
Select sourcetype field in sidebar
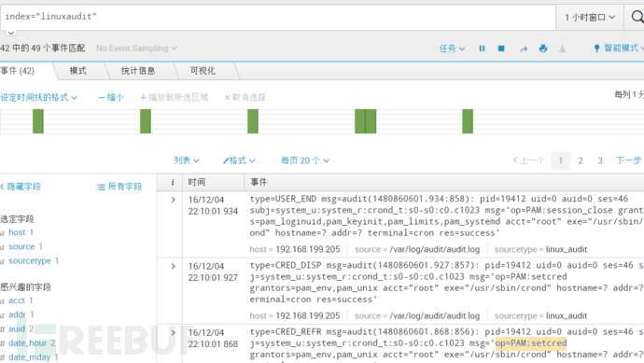coord(30,260)
